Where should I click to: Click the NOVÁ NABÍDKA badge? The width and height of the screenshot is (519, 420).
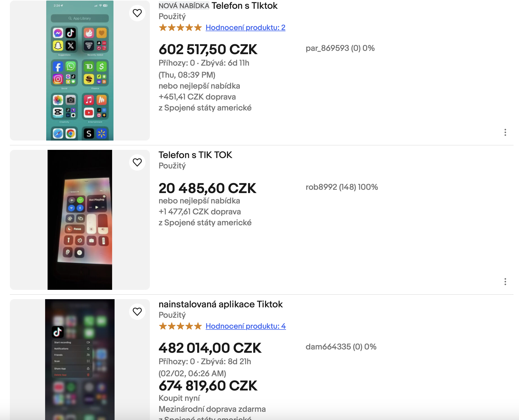[183, 5]
